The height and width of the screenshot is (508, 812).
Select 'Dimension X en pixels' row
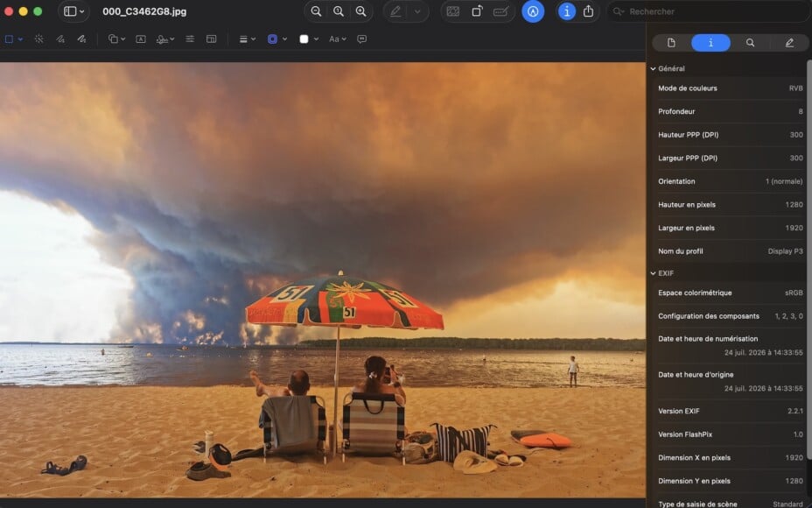click(730, 458)
